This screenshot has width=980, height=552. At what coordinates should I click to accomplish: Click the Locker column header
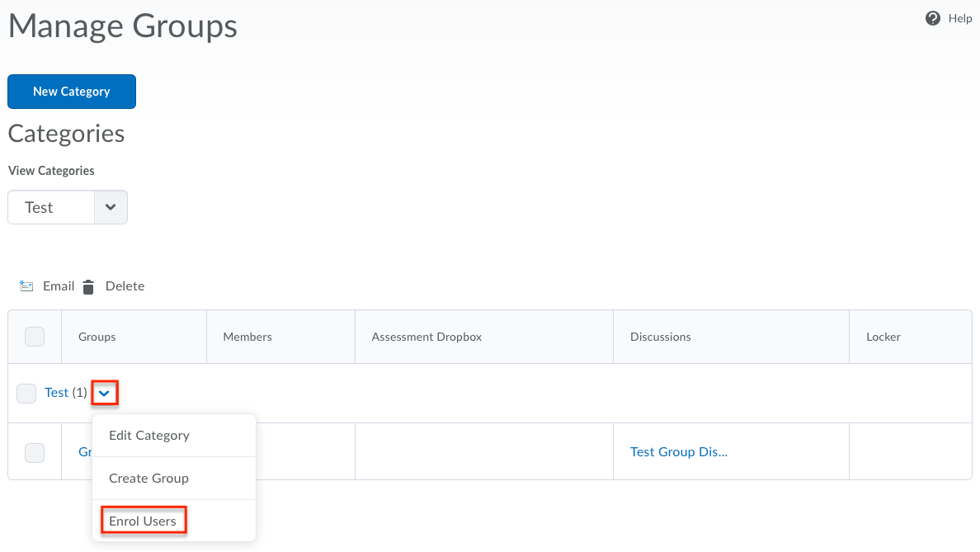point(883,337)
